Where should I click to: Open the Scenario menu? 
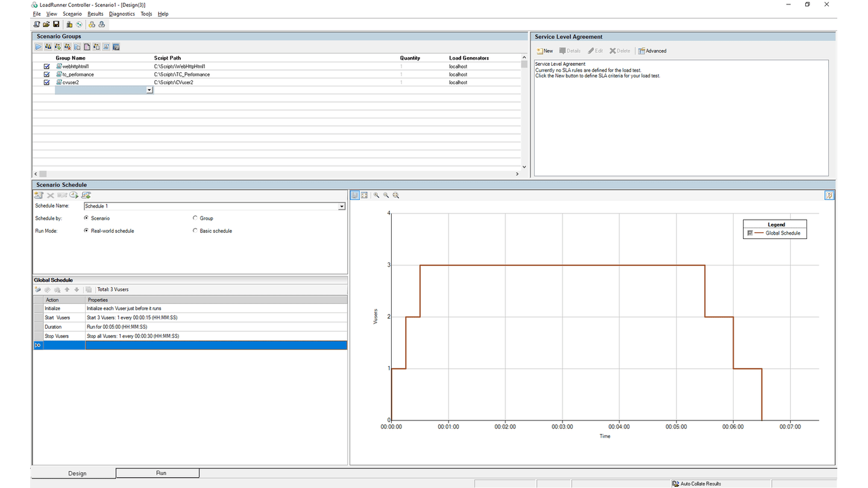[x=72, y=14]
